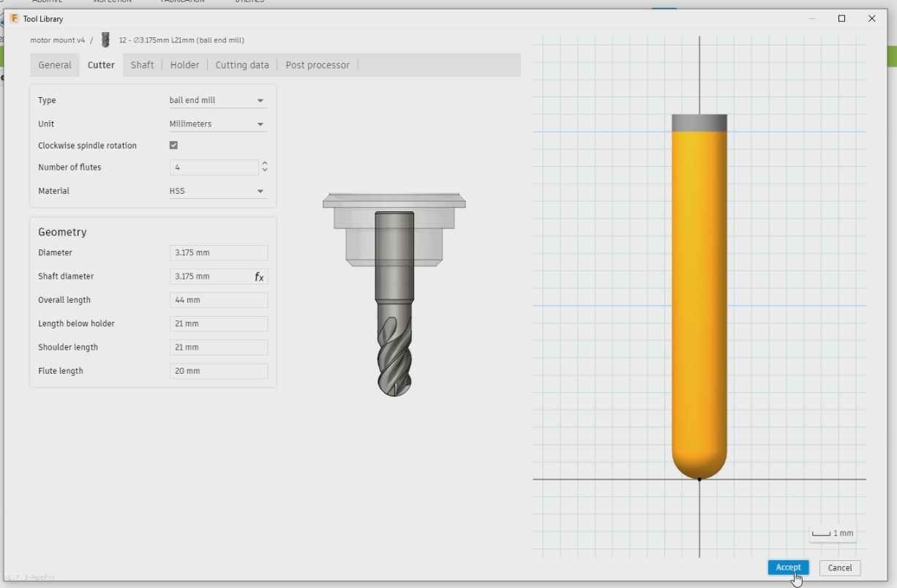897x588 pixels.
Task: Click the 1 mm scale indicator
Action: [x=833, y=534]
